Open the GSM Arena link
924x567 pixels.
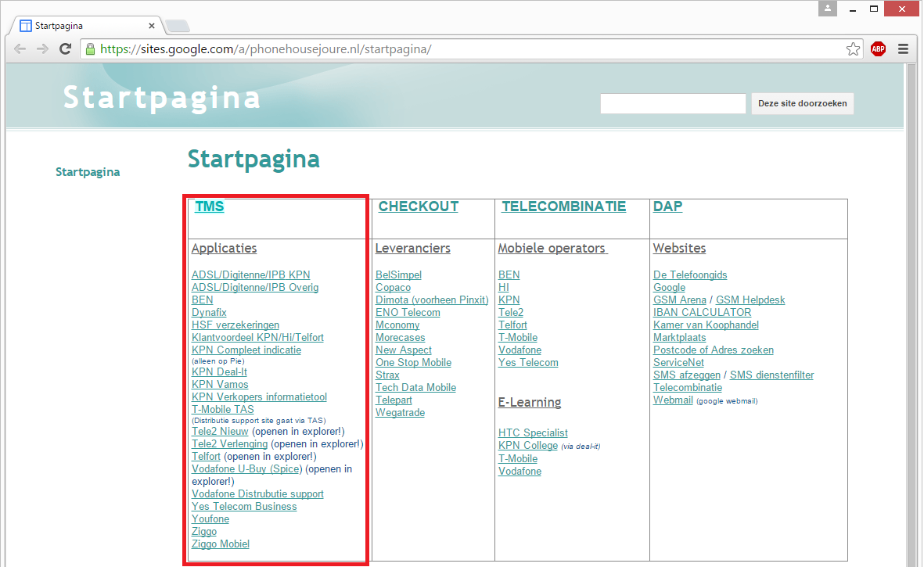pyautogui.click(x=680, y=300)
